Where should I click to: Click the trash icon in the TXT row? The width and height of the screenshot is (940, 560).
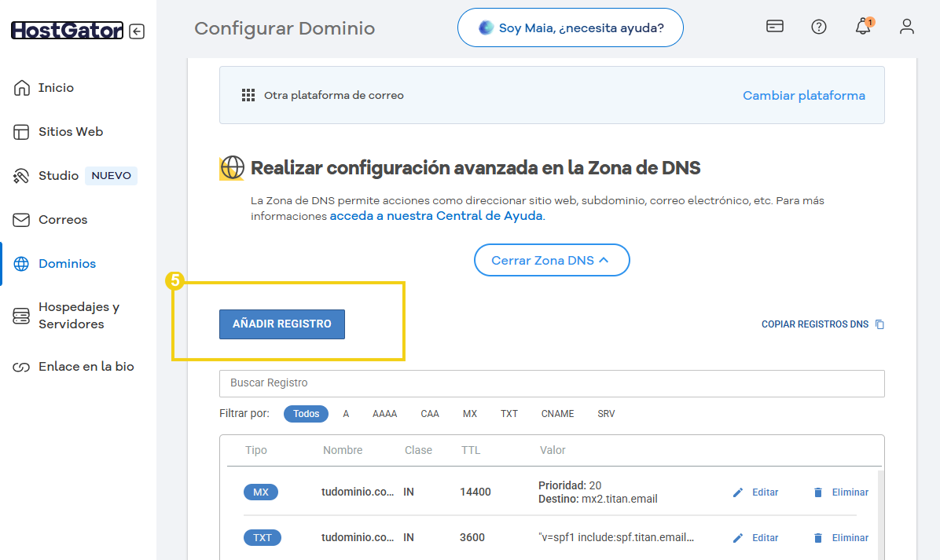pos(817,538)
